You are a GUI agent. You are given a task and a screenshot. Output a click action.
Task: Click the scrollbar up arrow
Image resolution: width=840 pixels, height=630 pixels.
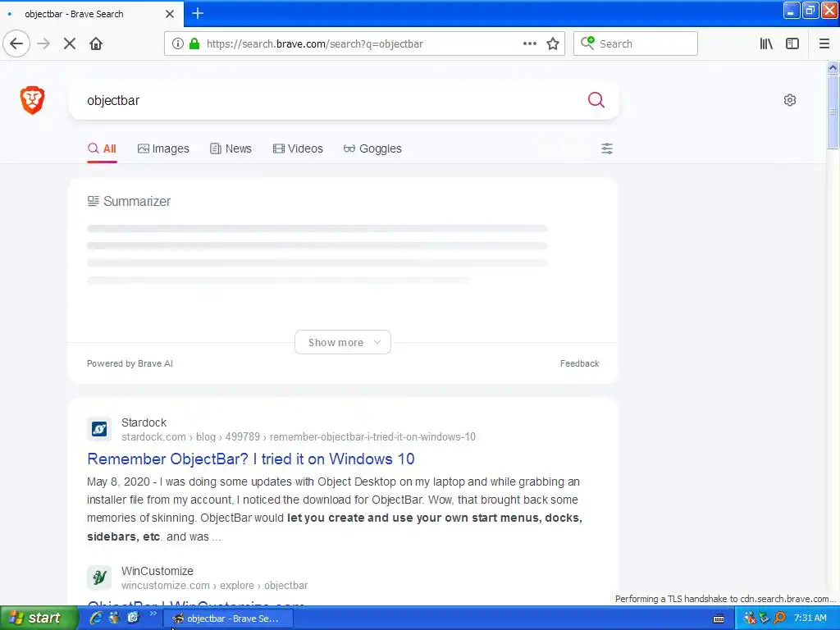[833, 67]
